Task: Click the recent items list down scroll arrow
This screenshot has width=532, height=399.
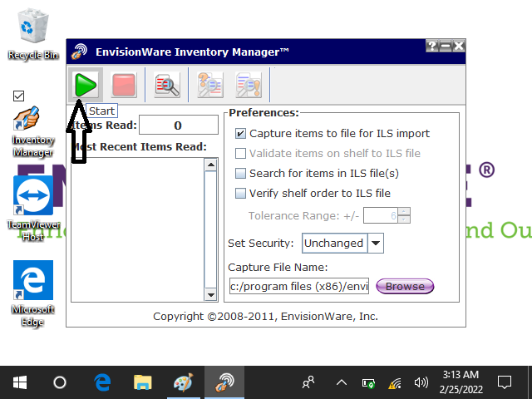Action: tap(210, 294)
